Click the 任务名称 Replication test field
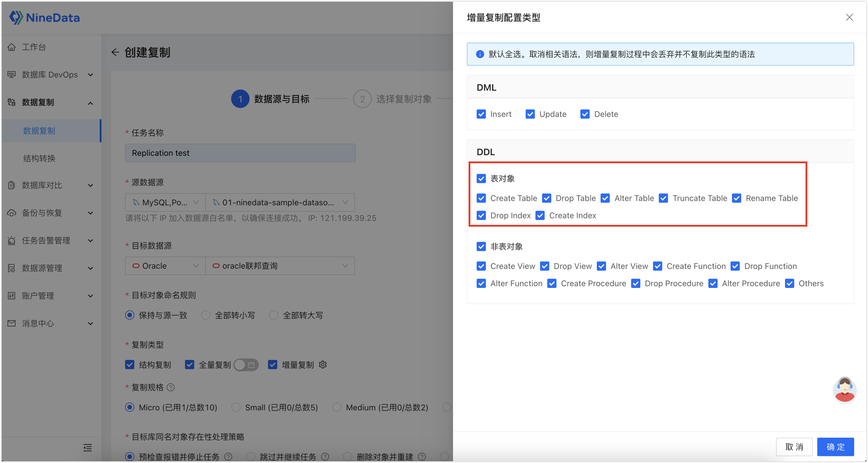 (240, 153)
